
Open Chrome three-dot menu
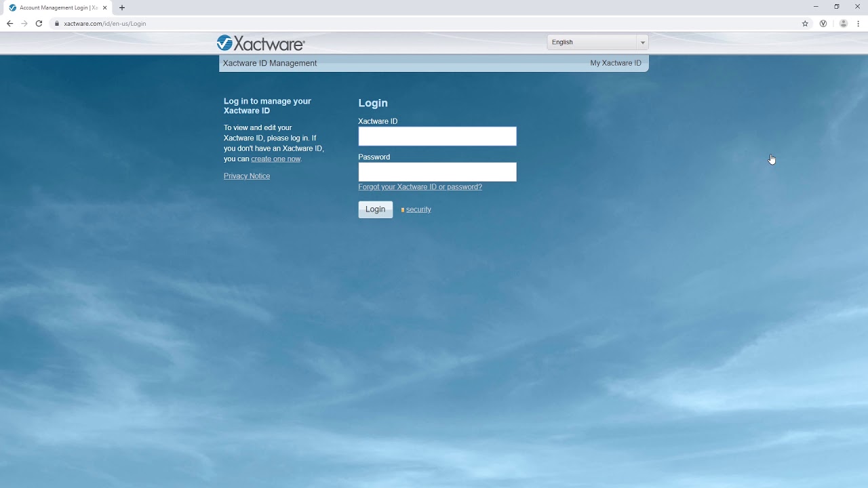click(859, 23)
